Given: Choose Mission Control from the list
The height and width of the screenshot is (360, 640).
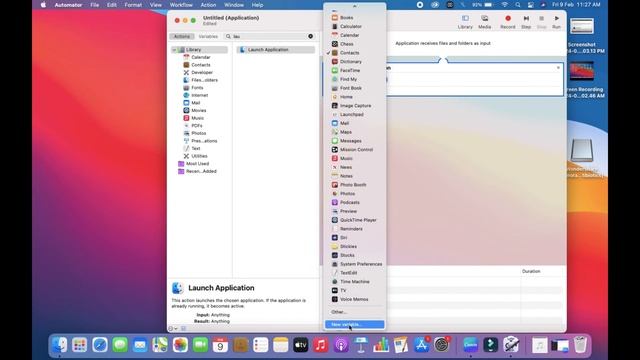Looking at the screenshot, I should [x=355, y=150].
